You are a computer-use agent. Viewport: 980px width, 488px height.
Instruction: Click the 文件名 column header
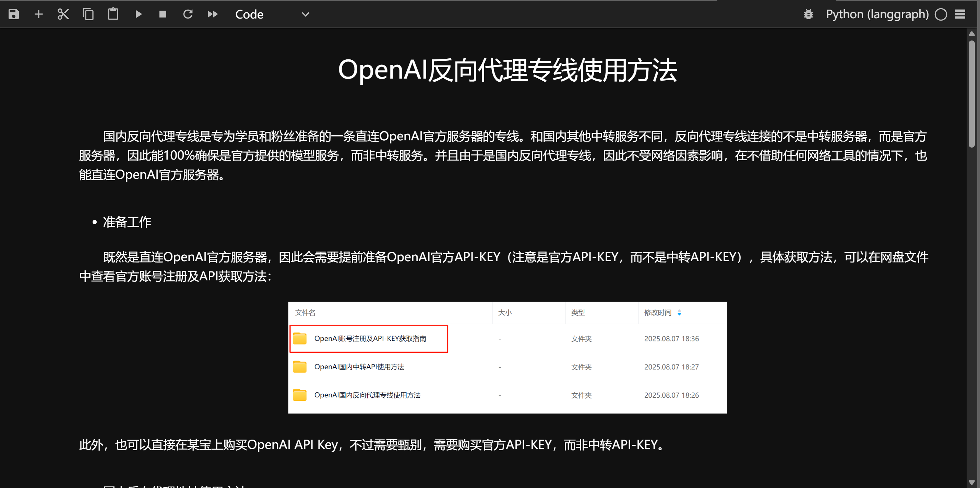(x=305, y=313)
